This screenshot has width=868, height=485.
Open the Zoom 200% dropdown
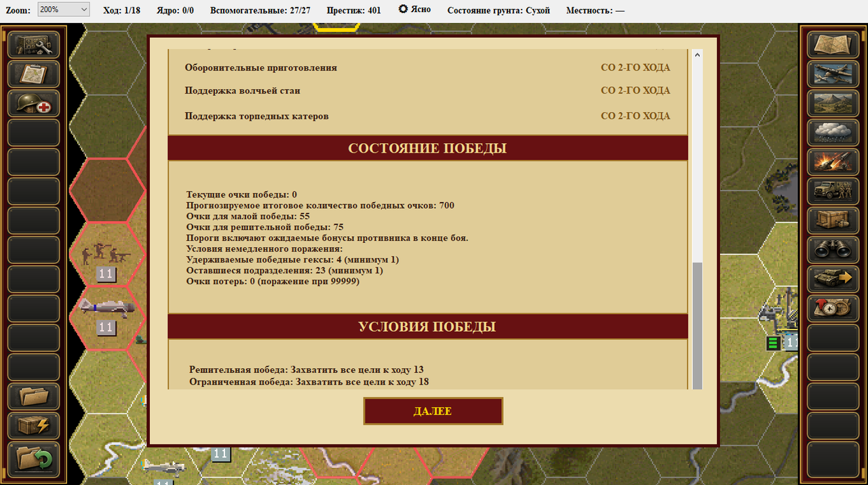click(x=64, y=9)
